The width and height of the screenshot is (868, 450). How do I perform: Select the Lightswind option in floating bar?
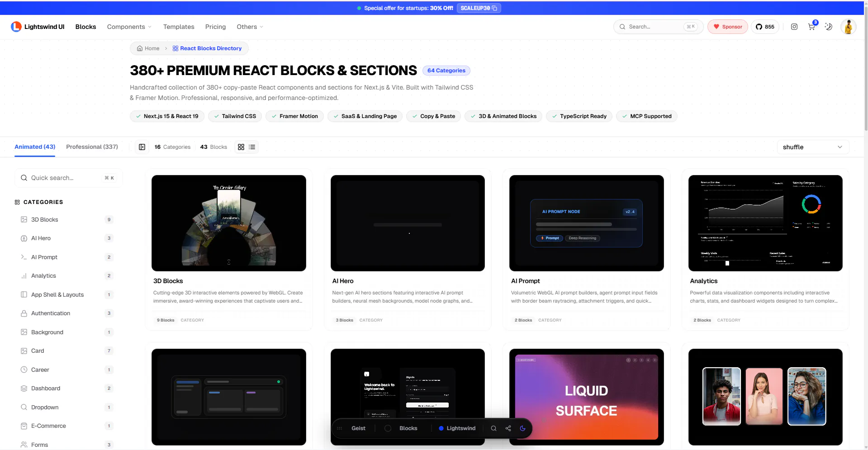click(x=457, y=428)
